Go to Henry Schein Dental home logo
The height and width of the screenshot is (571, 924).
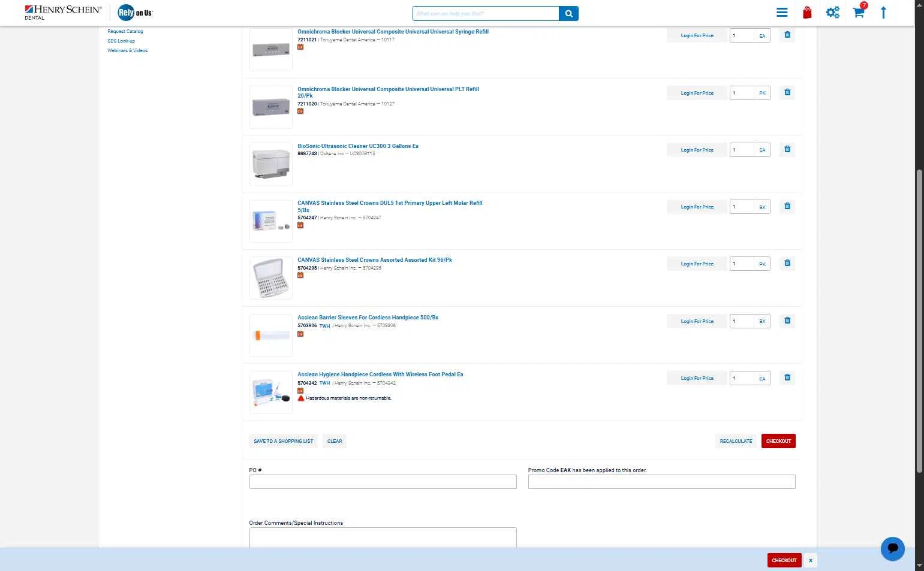click(x=63, y=13)
